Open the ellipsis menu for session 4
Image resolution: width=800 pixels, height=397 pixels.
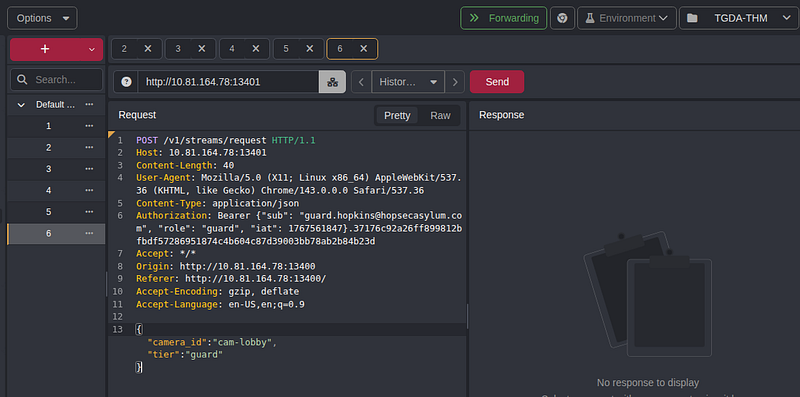[x=89, y=190]
